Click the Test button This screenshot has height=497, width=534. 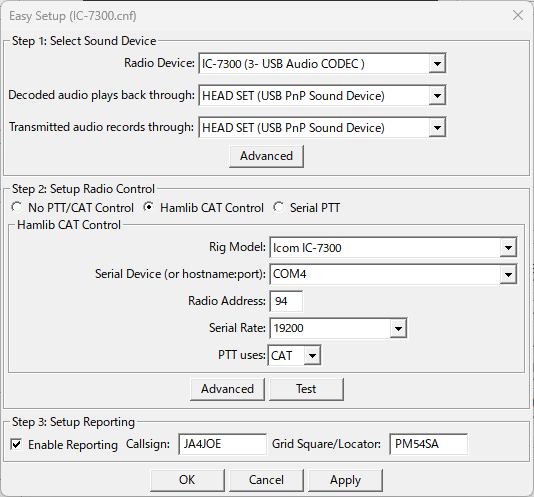306,389
